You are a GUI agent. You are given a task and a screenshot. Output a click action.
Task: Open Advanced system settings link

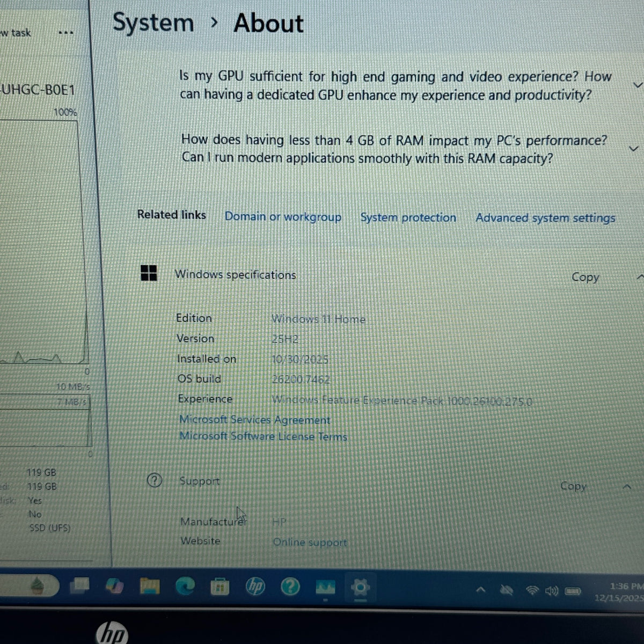coord(545,218)
